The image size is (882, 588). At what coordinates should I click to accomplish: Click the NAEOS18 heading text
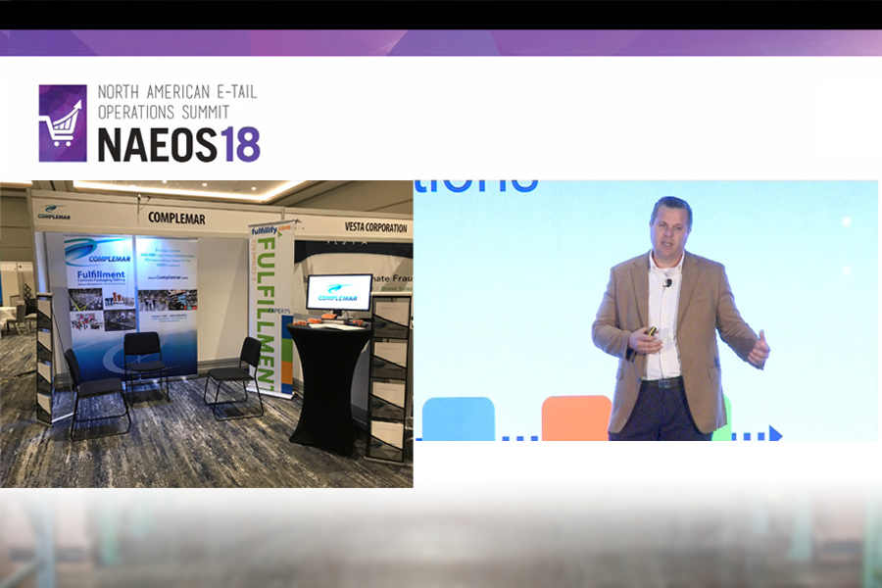click(x=179, y=145)
